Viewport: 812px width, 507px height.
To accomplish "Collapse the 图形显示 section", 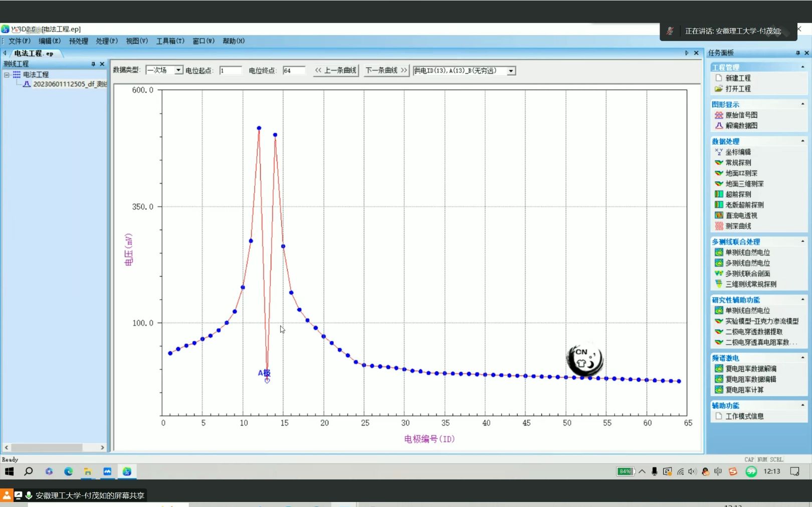I will (x=802, y=104).
